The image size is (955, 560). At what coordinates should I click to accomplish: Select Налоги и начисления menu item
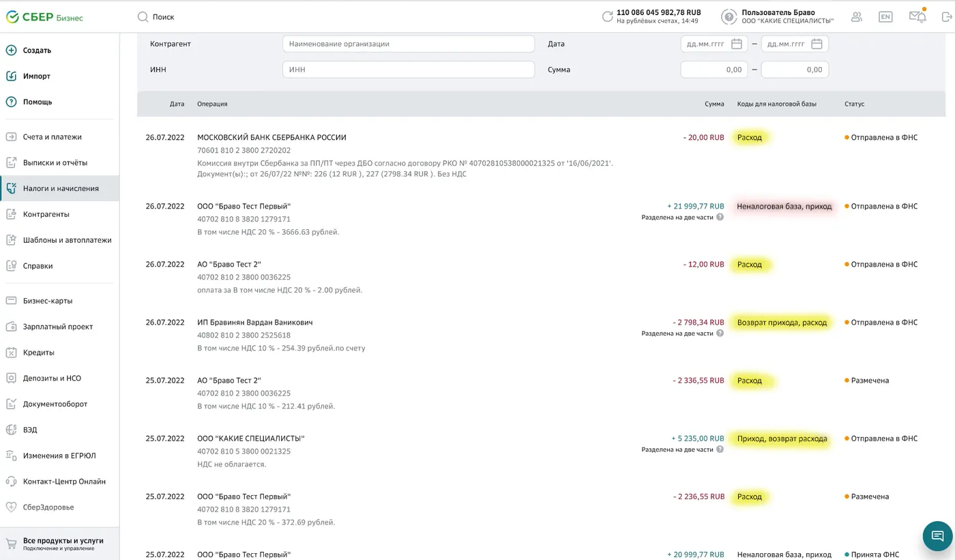point(59,188)
